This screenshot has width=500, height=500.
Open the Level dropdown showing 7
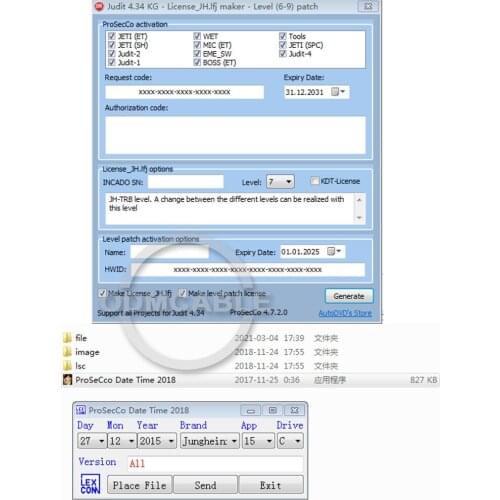click(x=280, y=182)
